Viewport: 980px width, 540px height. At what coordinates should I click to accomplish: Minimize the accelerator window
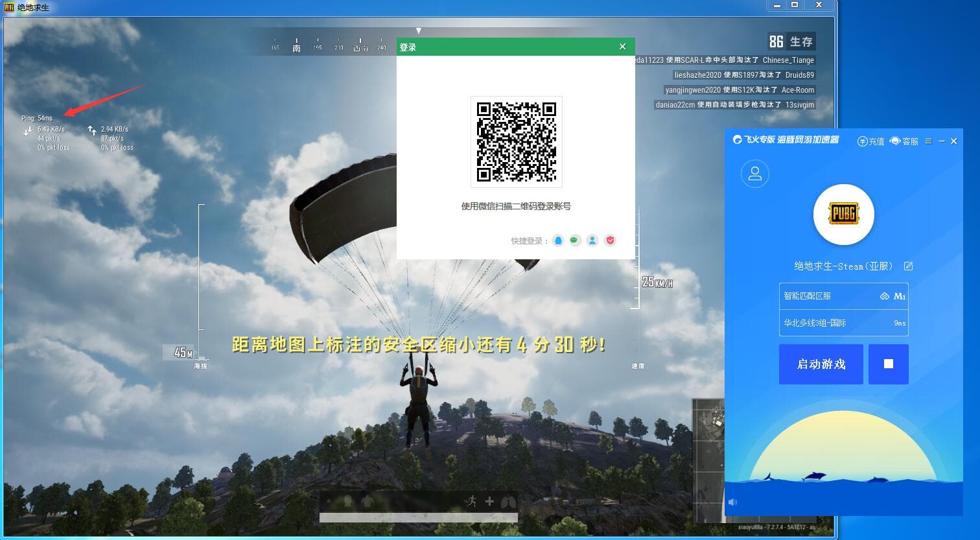942,141
